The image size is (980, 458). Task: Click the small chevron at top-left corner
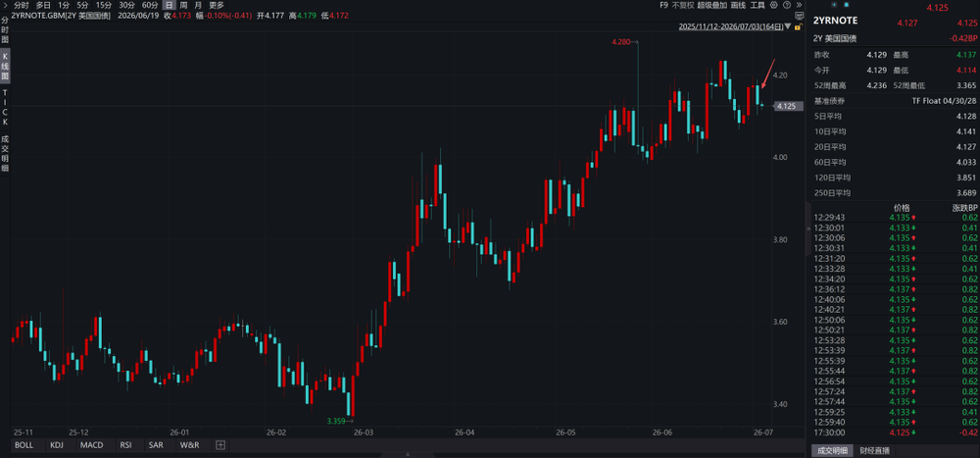[5, 4]
